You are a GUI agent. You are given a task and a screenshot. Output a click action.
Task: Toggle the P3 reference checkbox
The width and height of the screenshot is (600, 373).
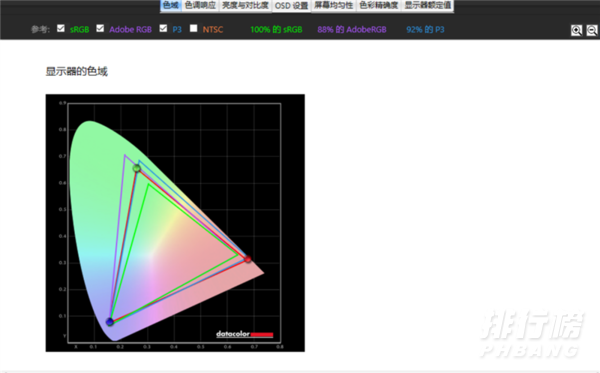coord(163,28)
